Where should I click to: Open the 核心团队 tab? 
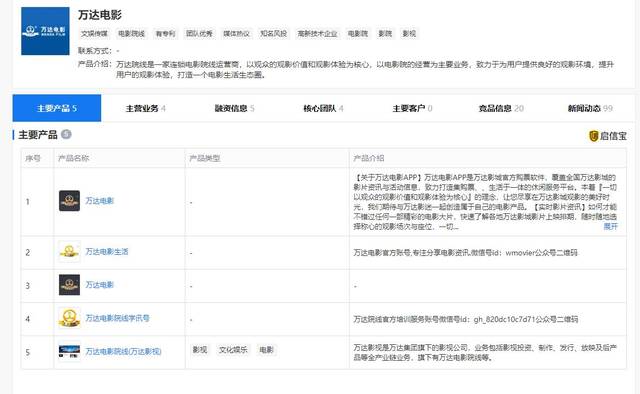323,108
